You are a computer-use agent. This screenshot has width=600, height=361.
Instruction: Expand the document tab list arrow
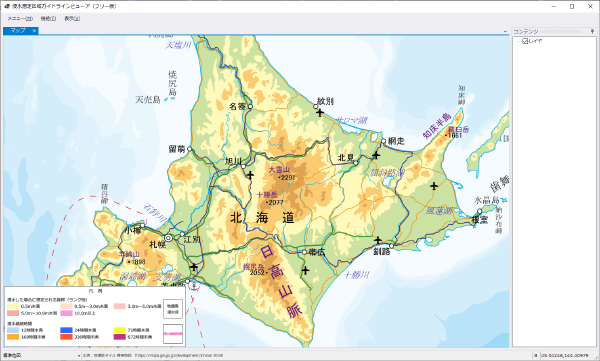click(x=505, y=32)
